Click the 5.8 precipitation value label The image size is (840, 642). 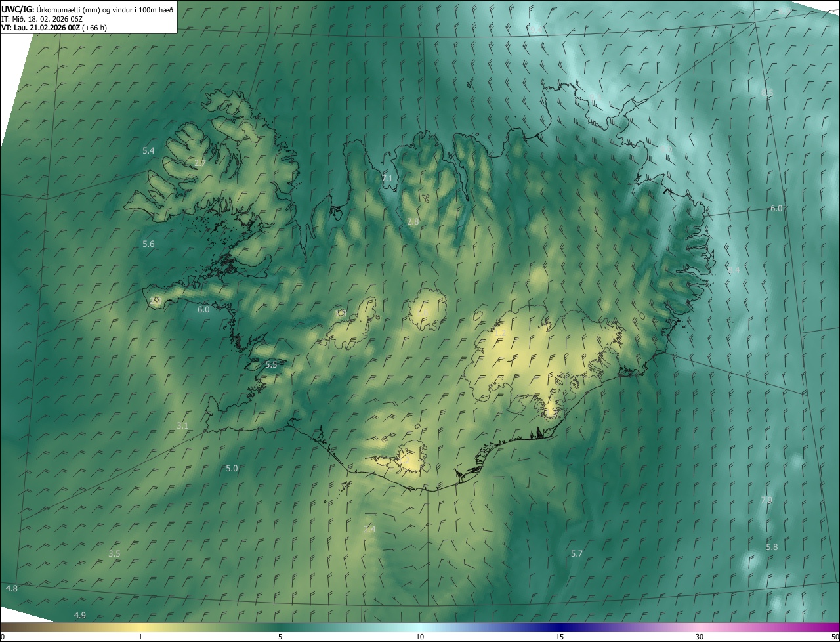pyautogui.click(x=772, y=547)
